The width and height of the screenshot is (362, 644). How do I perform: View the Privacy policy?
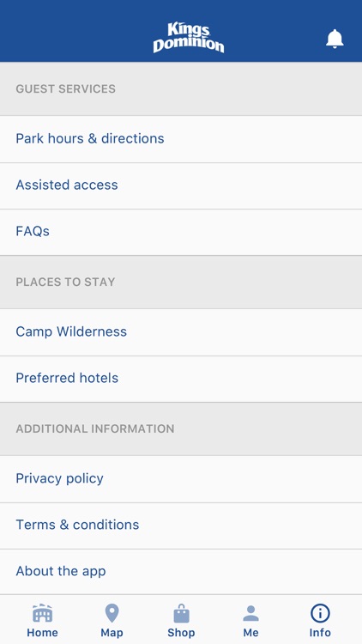181,478
